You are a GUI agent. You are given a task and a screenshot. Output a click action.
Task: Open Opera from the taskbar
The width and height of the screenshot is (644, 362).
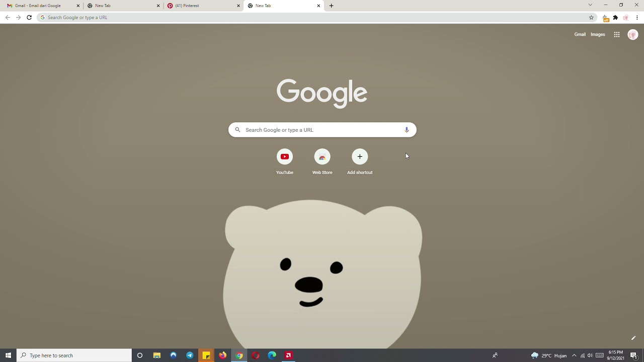[256, 355]
